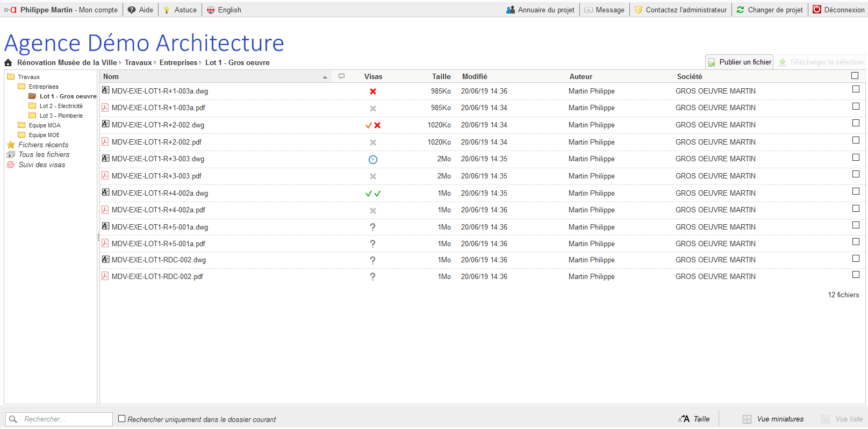Screen dimensions: 868x429
Task: Click question mark visa of MDV-EXE-LOT1-RDC-002.pdf
Action: tap(372, 277)
